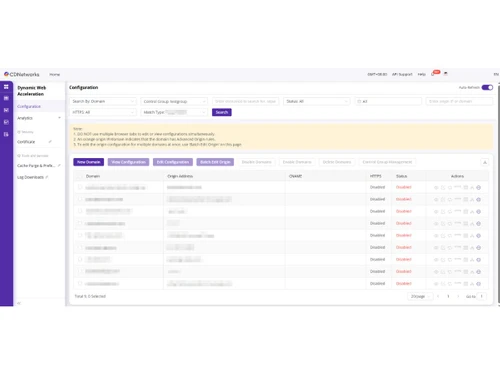The height and width of the screenshot is (375, 500).
Task: Open the 20/page size dropdown
Action: pyautogui.click(x=420, y=296)
